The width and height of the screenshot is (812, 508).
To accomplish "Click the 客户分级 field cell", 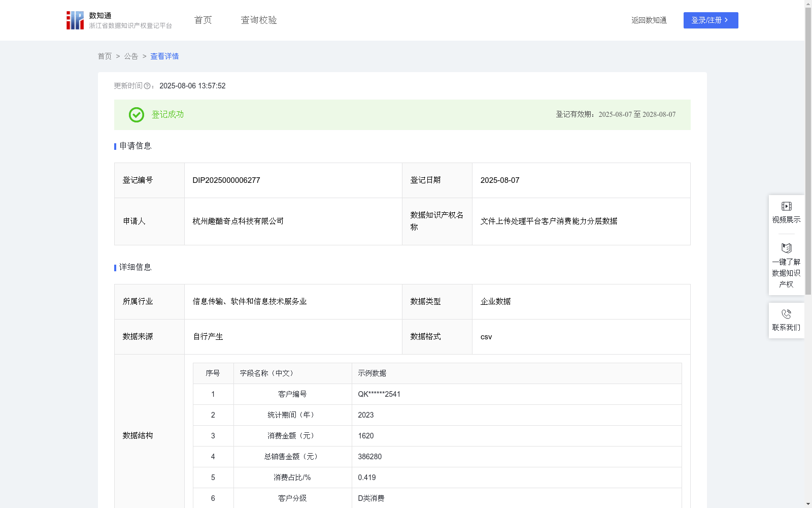I will click(292, 498).
